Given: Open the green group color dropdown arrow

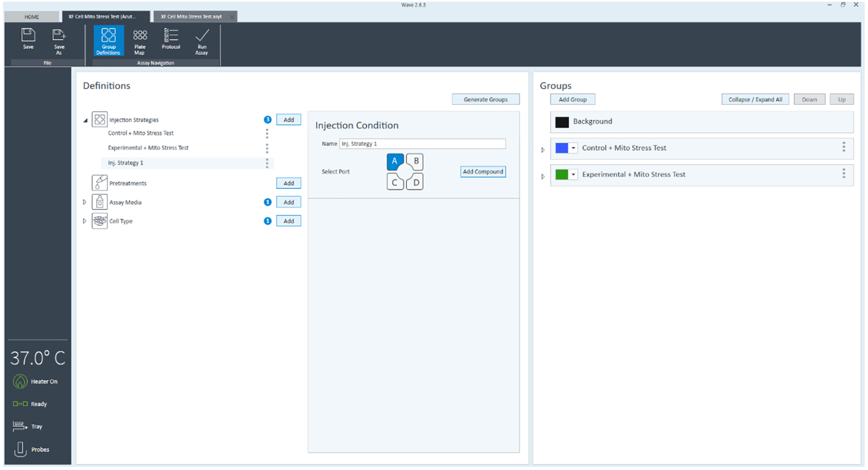Looking at the screenshot, I should [x=573, y=174].
